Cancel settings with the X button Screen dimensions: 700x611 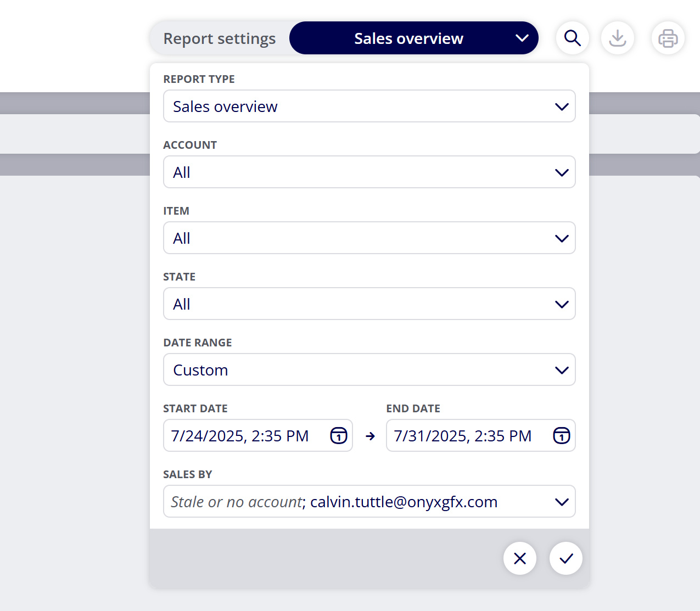pos(520,558)
